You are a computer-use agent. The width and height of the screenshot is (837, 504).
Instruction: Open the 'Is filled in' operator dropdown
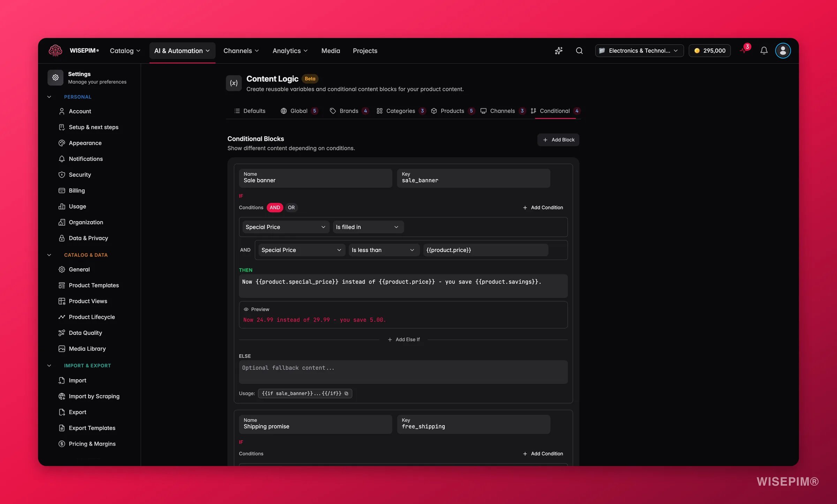click(x=368, y=227)
